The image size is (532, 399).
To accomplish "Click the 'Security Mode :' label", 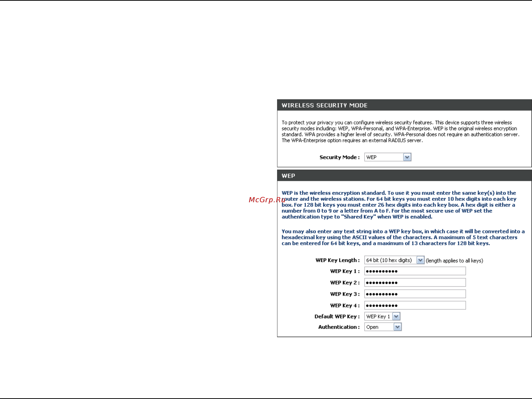I will 340,157.
